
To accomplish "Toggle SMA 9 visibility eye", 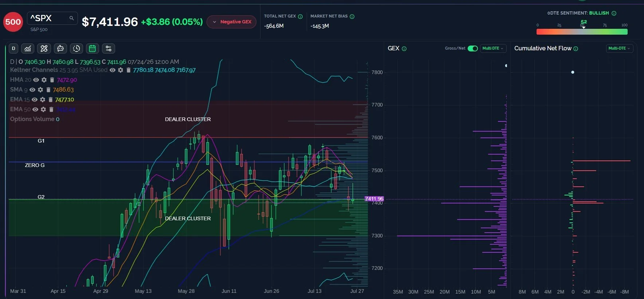I will (x=32, y=90).
